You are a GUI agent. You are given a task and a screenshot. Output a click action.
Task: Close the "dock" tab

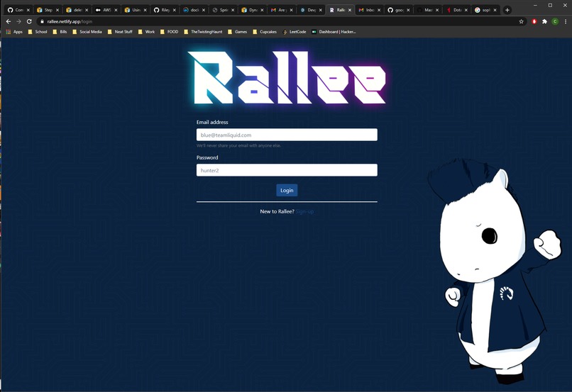(204, 10)
